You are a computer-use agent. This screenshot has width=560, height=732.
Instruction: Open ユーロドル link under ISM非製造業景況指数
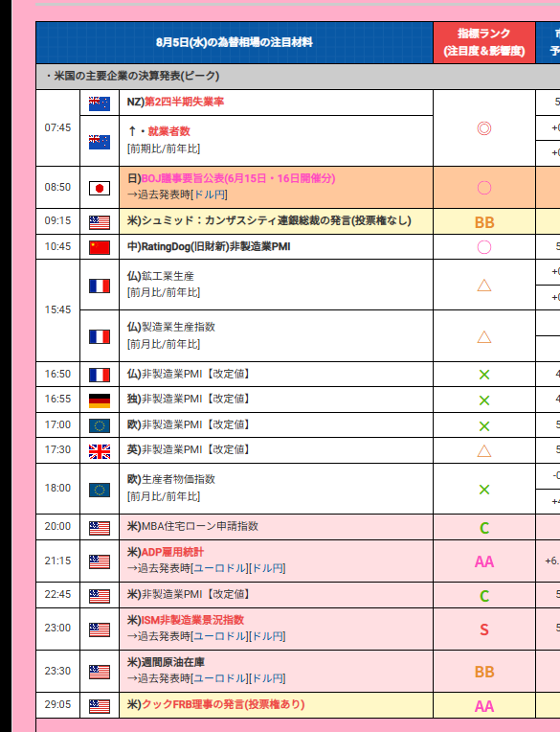220,636
